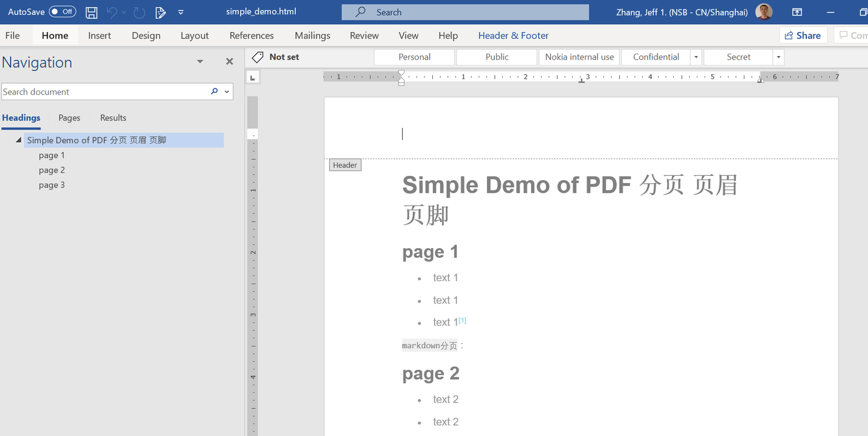Click the Navigation search magnifier icon
The height and width of the screenshot is (436, 868).
(214, 92)
